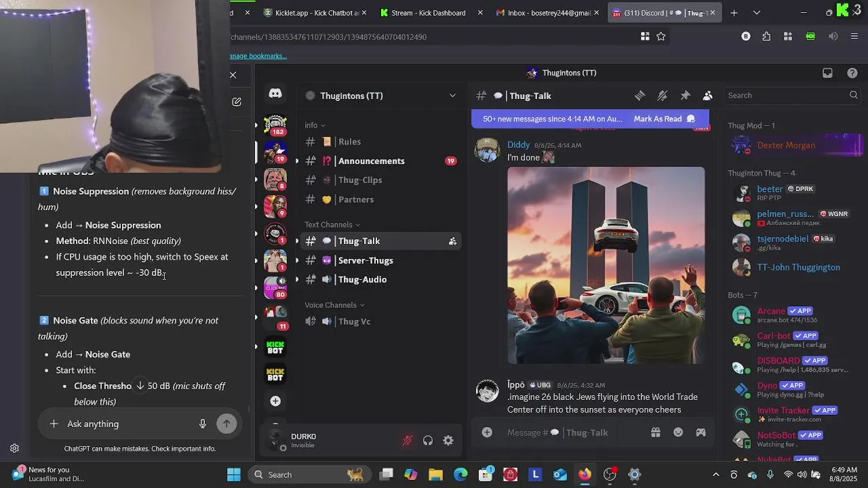This screenshot has width=868, height=488.
Task: Unmute DURKO microphone
Action: pyautogui.click(x=408, y=441)
